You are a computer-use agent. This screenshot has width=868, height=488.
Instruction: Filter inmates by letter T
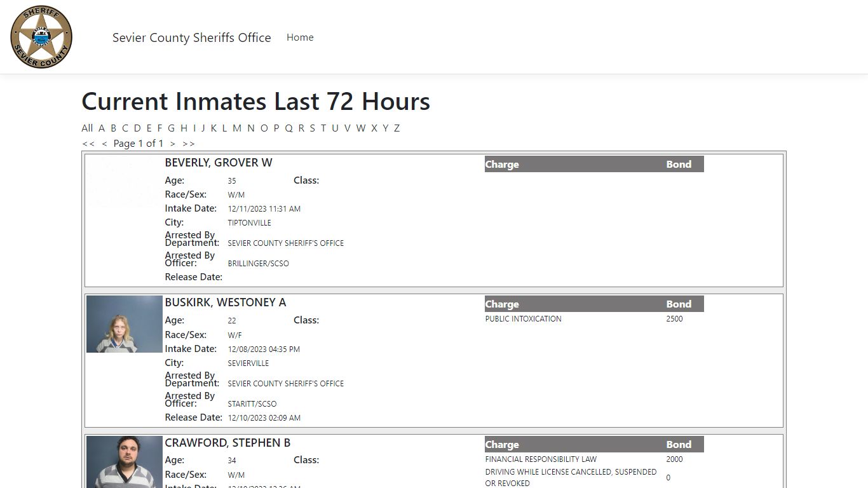tap(323, 128)
